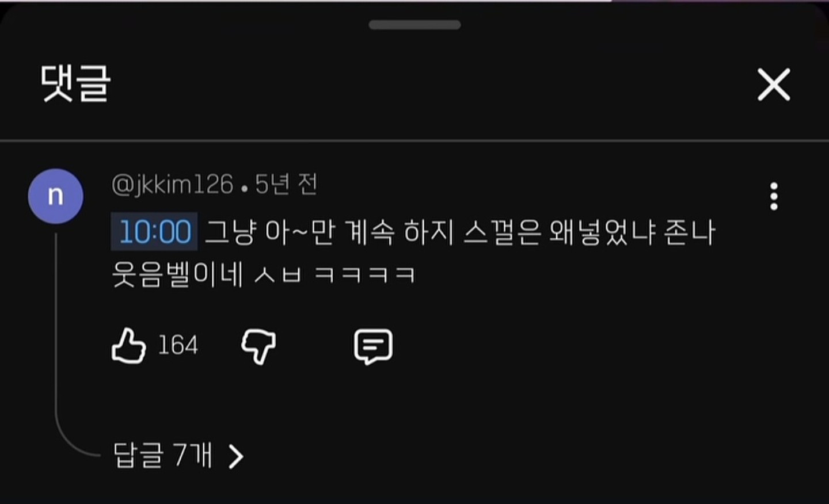The height and width of the screenshot is (504, 829).
Task: Click the divider line below the 댓글 header
Action: 414,140
